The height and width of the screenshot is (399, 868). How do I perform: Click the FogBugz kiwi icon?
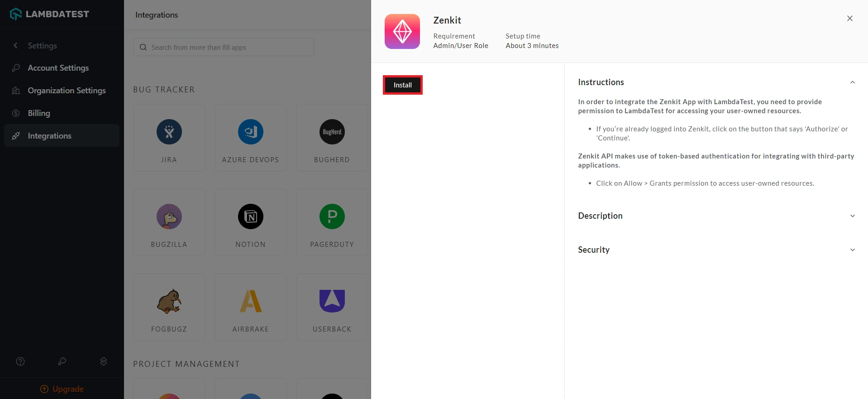pyautogui.click(x=169, y=301)
